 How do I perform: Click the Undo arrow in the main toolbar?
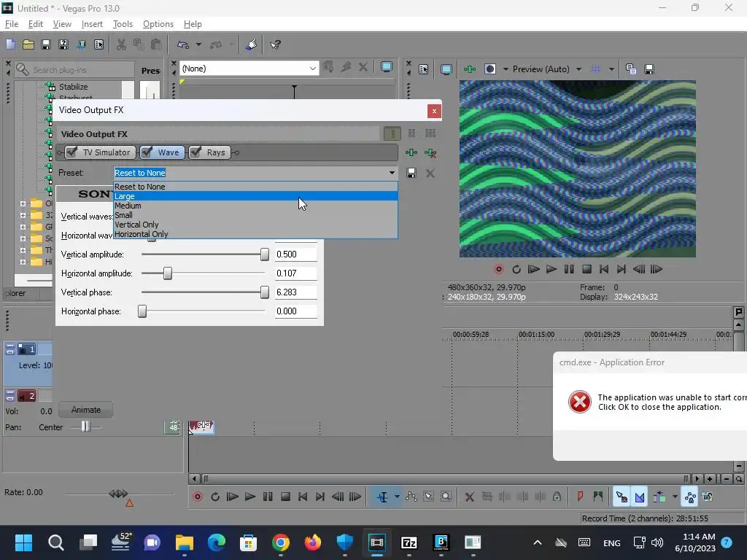click(x=183, y=44)
